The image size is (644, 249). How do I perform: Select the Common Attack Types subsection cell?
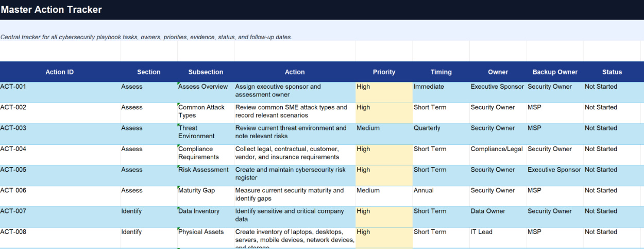click(x=206, y=113)
